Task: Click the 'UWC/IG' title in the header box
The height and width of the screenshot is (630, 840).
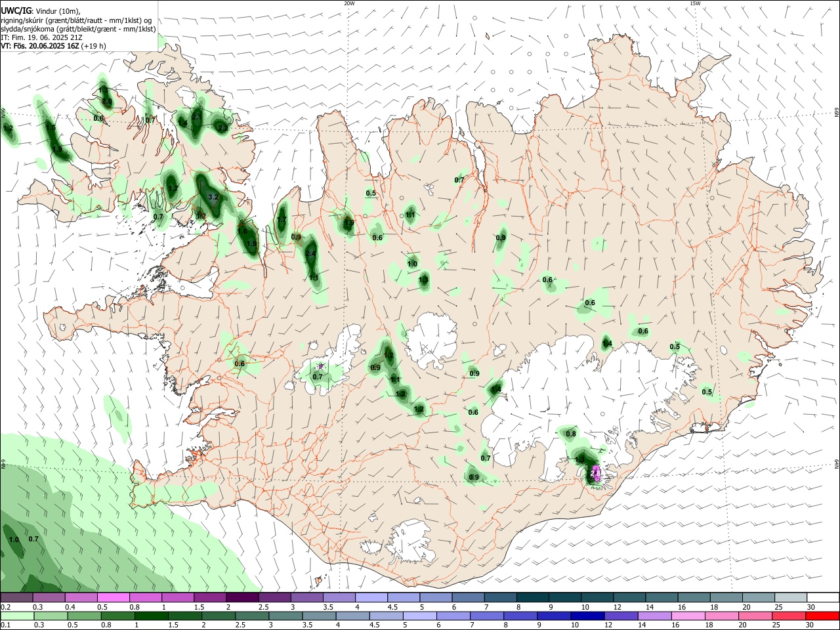Action: pyautogui.click(x=16, y=10)
